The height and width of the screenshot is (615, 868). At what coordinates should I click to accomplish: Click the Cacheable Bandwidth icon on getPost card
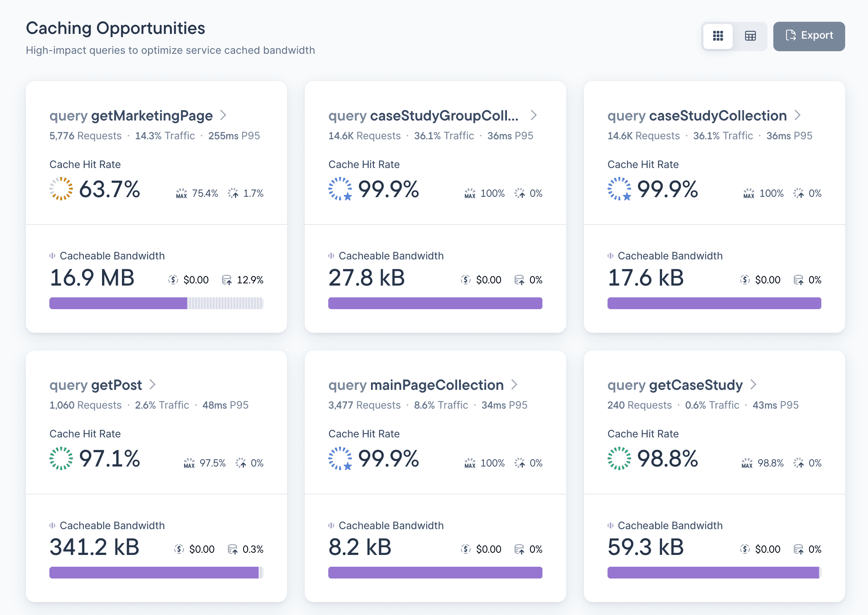[x=53, y=525]
